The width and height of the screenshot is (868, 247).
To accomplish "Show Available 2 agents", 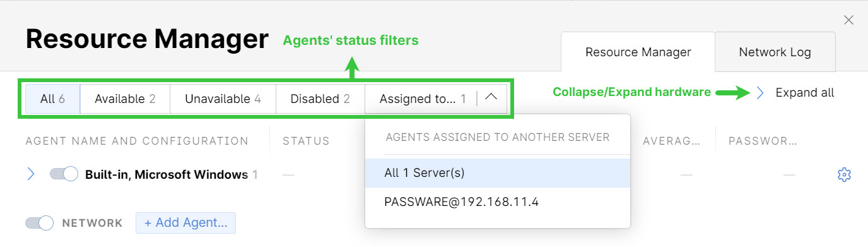I will point(125,99).
